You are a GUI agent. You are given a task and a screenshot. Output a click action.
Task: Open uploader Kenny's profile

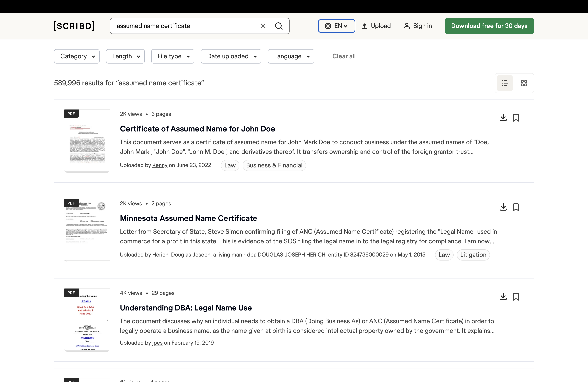(x=160, y=165)
